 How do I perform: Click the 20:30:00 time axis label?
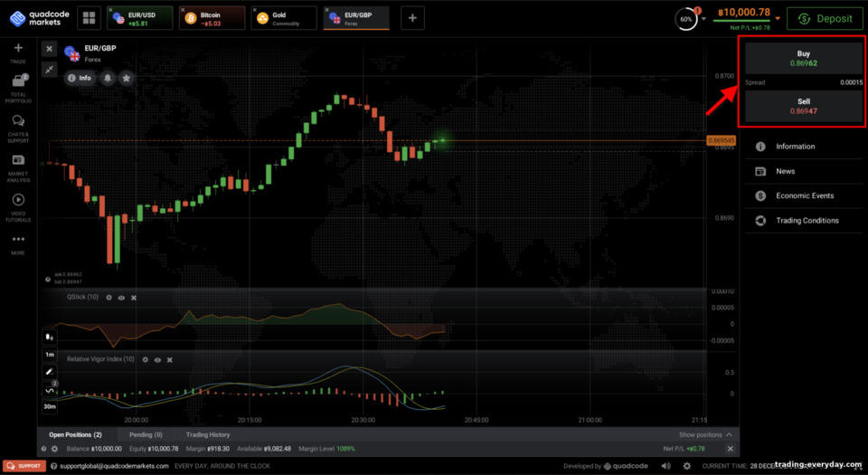[x=363, y=420]
